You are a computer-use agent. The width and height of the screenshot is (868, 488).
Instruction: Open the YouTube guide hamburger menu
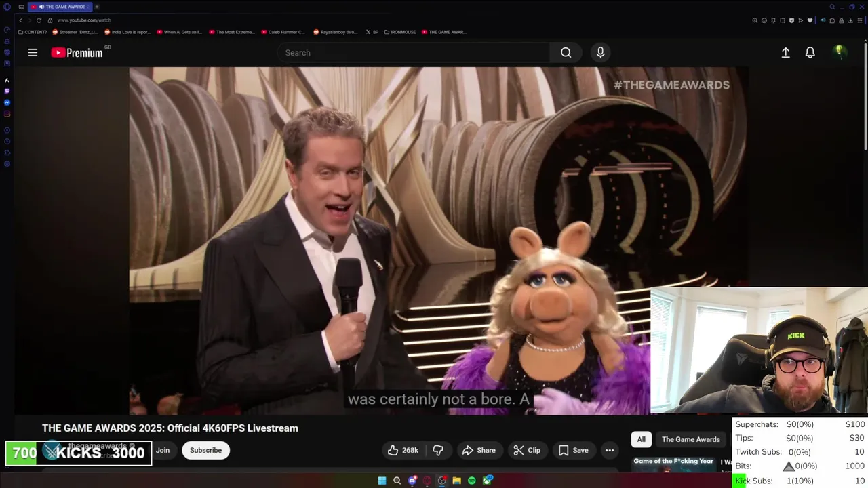pyautogui.click(x=33, y=52)
